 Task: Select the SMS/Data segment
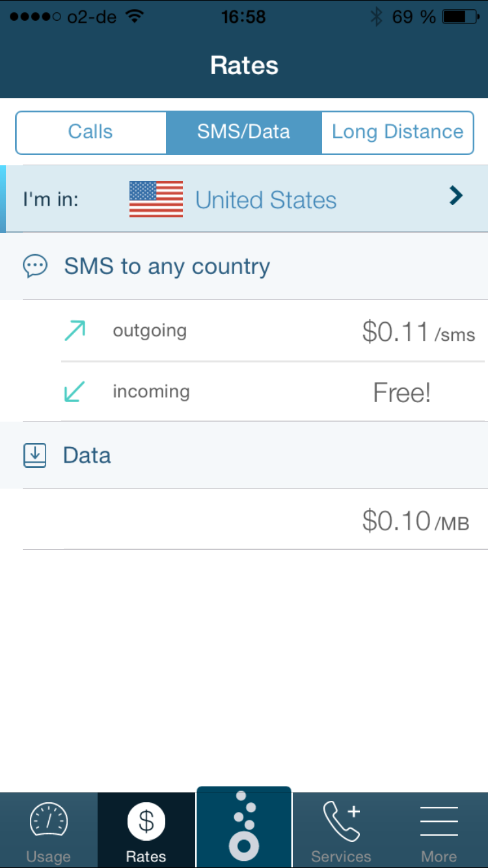(244, 132)
